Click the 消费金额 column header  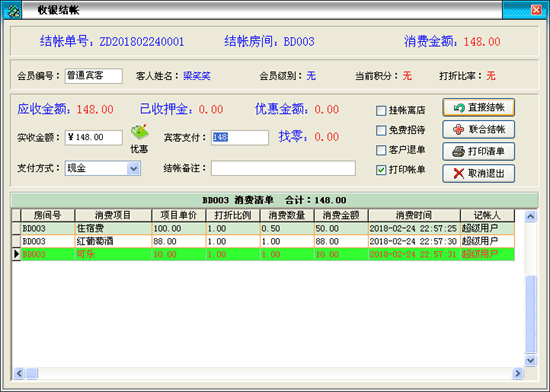(341, 215)
